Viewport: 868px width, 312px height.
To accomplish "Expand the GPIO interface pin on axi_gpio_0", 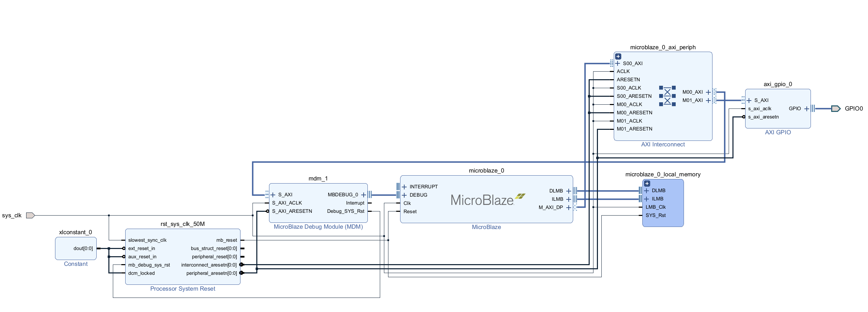I will tap(806, 109).
